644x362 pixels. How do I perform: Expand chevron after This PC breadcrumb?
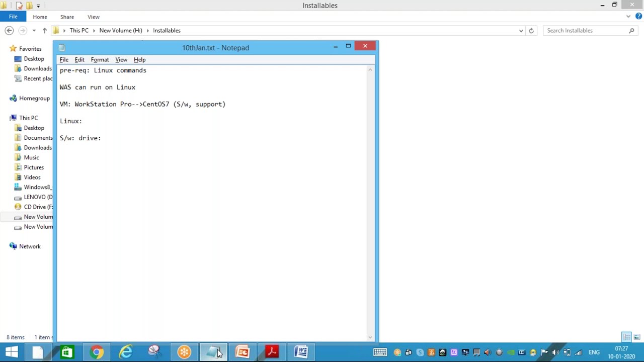pos(94,31)
